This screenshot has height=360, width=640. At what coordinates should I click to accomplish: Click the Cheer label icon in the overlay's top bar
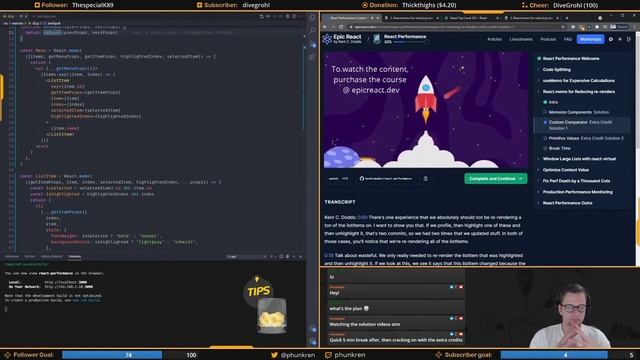pyautogui.click(x=524, y=5)
